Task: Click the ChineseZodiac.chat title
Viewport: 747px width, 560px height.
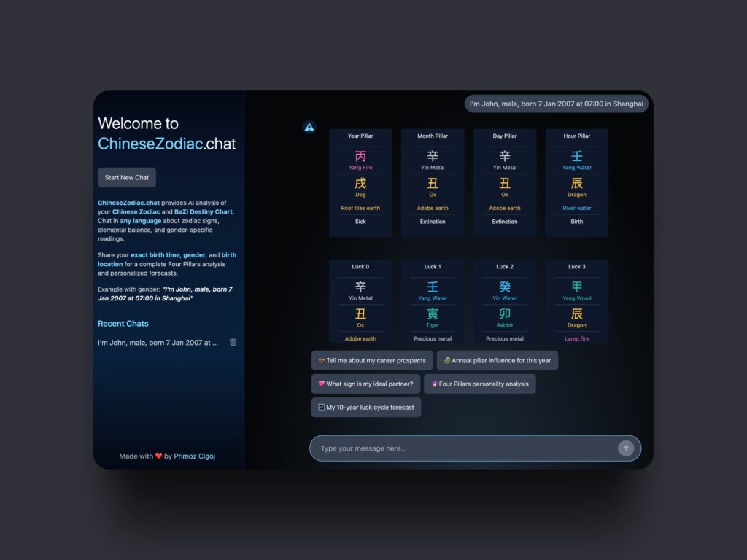Action: (x=167, y=144)
